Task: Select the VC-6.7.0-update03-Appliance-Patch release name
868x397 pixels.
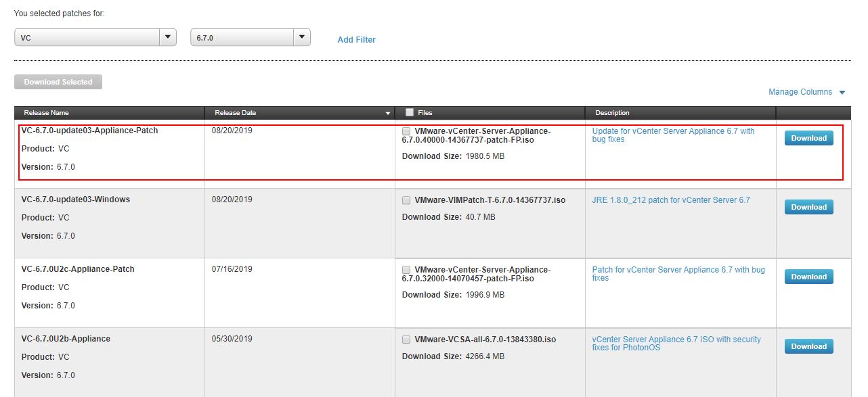Action: click(89, 131)
